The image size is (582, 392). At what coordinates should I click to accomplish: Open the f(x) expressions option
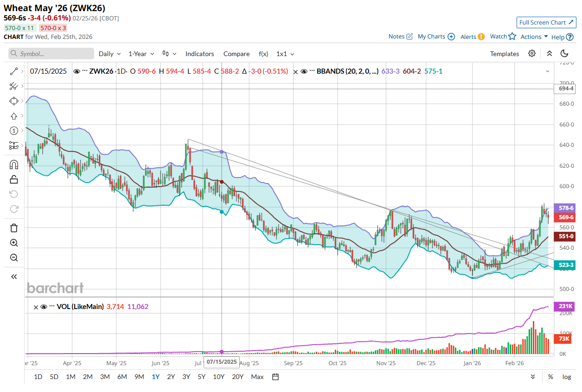coord(263,54)
